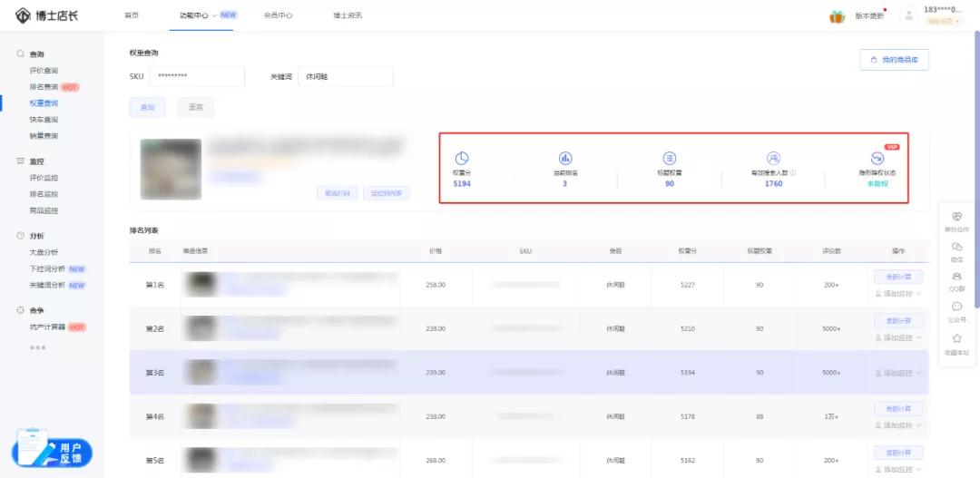Expand 添加监控 dropdown in 第4名 row
The image size is (980, 478).
click(x=898, y=424)
